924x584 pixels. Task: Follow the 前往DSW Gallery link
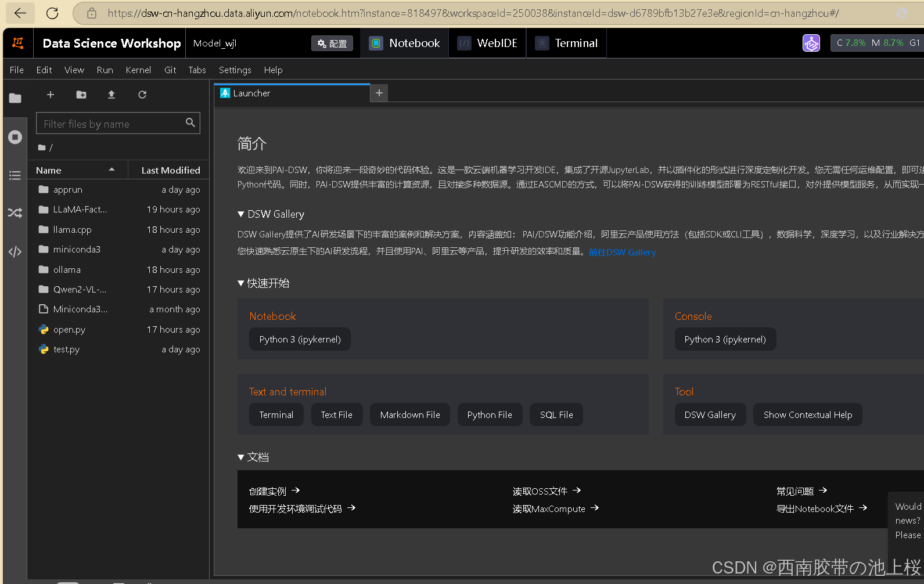623,252
